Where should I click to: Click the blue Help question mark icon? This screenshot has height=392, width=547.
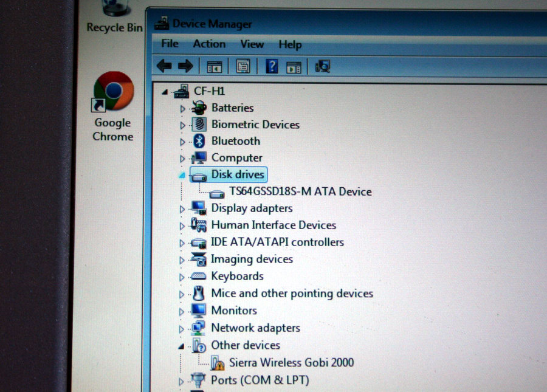(272, 66)
